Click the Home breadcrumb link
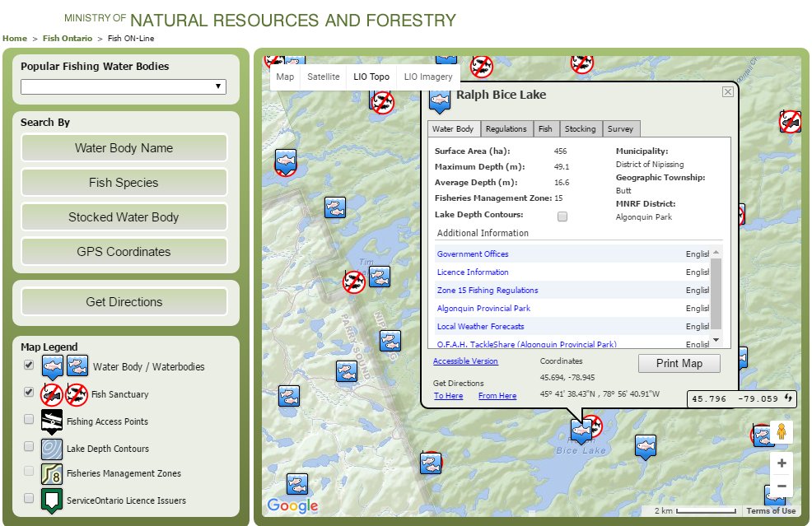The width and height of the screenshot is (812, 526). click(x=15, y=39)
